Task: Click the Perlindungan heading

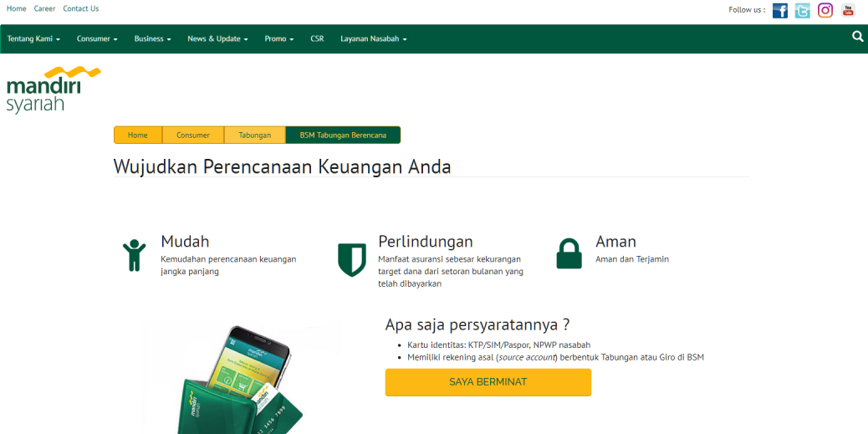Action: pyautogui.click(x=426, y=242)
